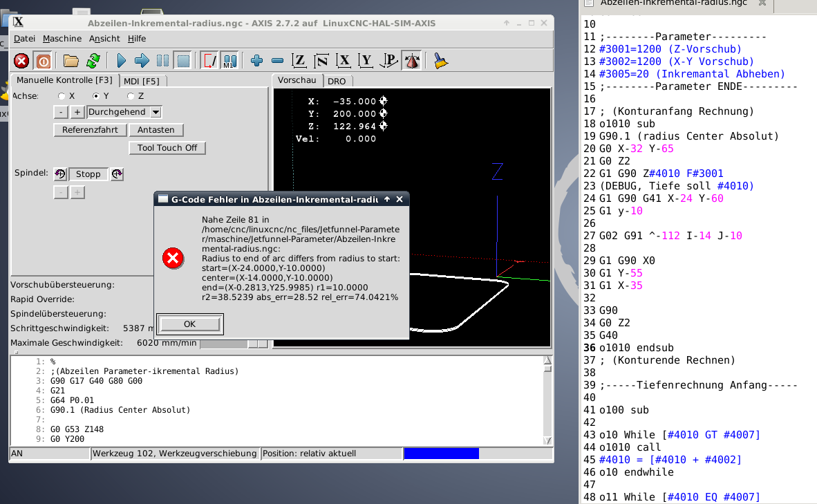Select the Y axis radio button

95,96
